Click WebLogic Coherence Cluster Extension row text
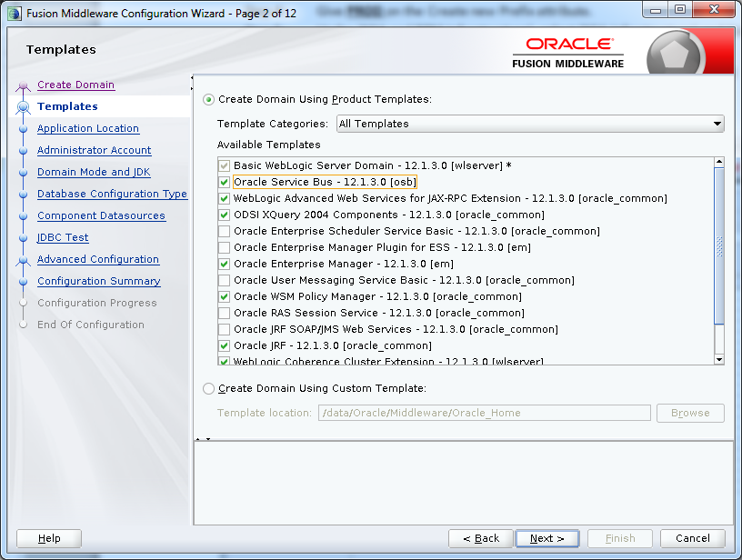The height and width of the screenshot is (560, 742). 388,361
